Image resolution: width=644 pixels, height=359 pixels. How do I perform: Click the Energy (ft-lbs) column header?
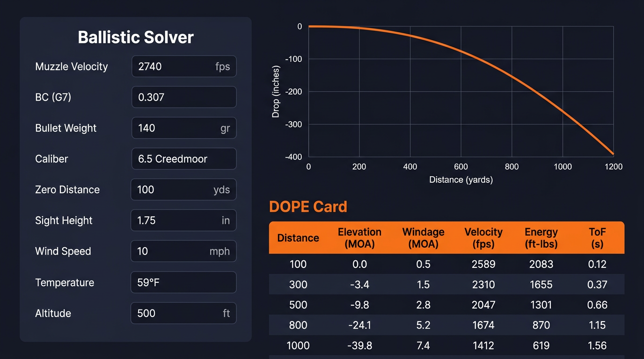click(x=541, y=238)
